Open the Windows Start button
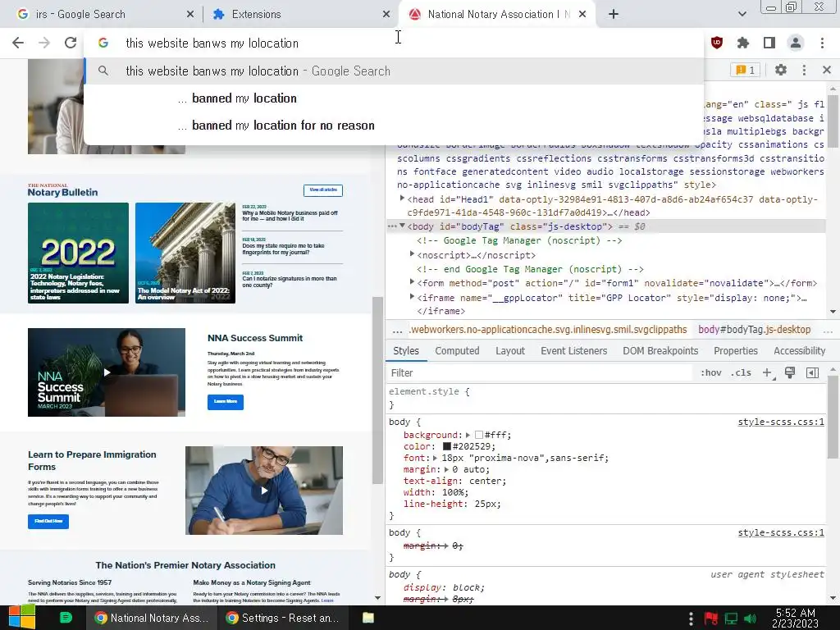This screenshot has height=630, width=840. tap(21, 618)
